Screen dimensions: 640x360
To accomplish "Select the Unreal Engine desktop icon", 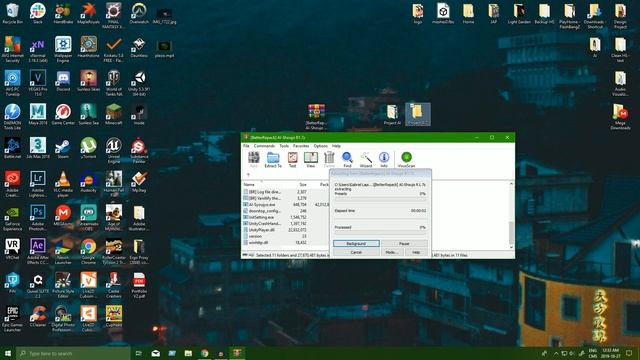I will click(113, 150).
